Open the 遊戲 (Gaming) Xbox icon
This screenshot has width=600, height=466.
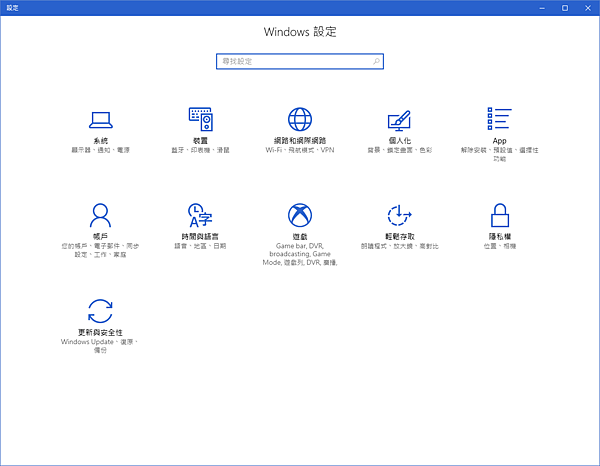click(x=300, y=215)
